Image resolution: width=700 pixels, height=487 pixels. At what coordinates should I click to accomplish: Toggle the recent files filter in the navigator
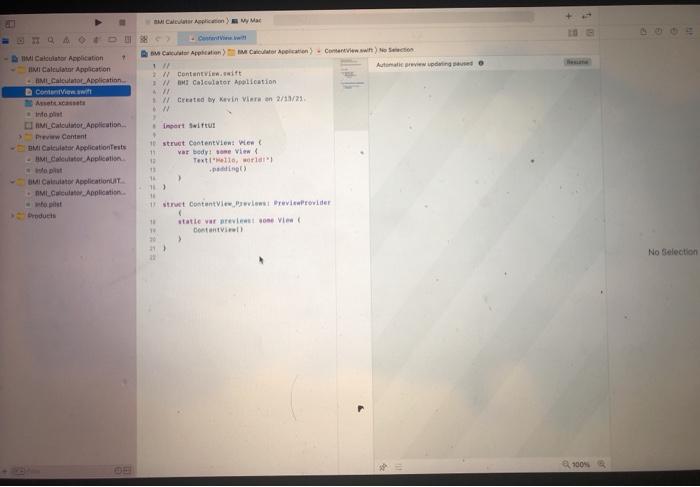pos(118,470)
